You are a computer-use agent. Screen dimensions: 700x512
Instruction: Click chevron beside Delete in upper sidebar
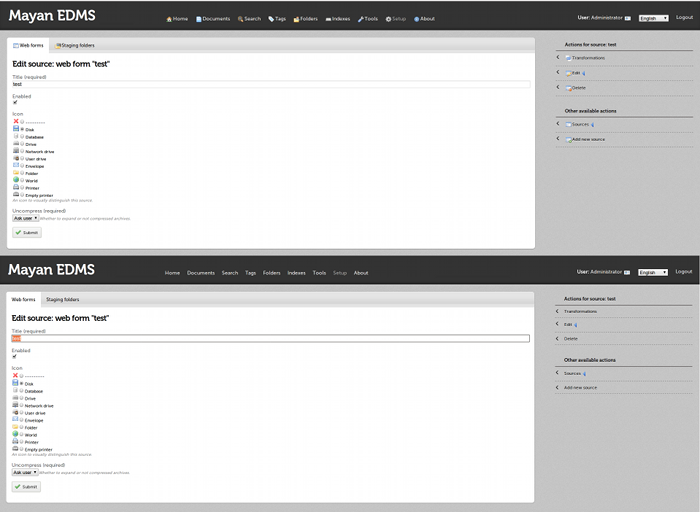click(x=558, y=87)
